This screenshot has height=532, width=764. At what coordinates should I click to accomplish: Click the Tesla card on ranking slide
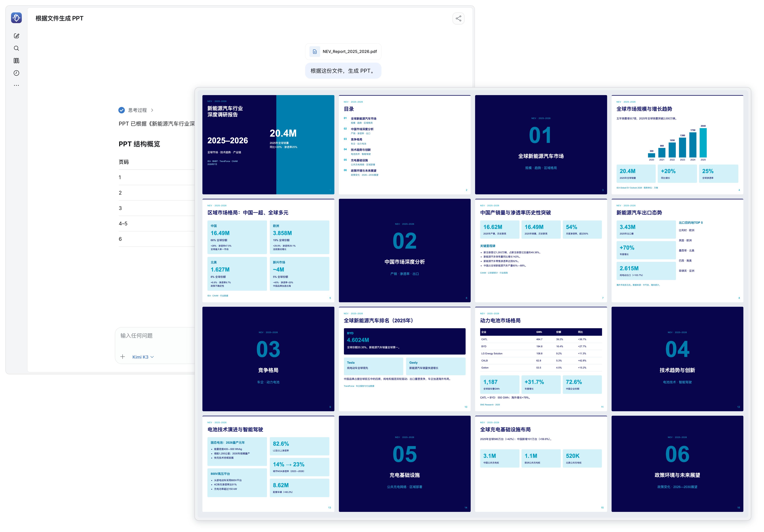[373, 366]
